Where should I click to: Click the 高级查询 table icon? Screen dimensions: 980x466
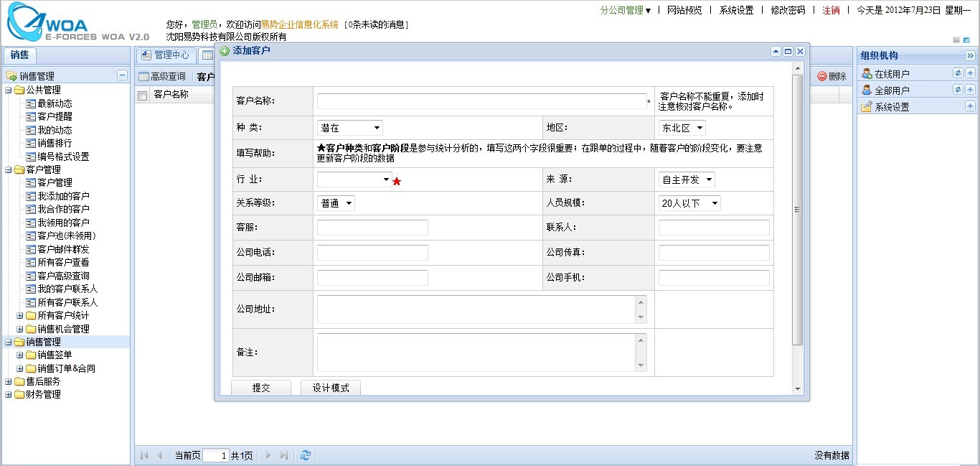pos(143,77)
